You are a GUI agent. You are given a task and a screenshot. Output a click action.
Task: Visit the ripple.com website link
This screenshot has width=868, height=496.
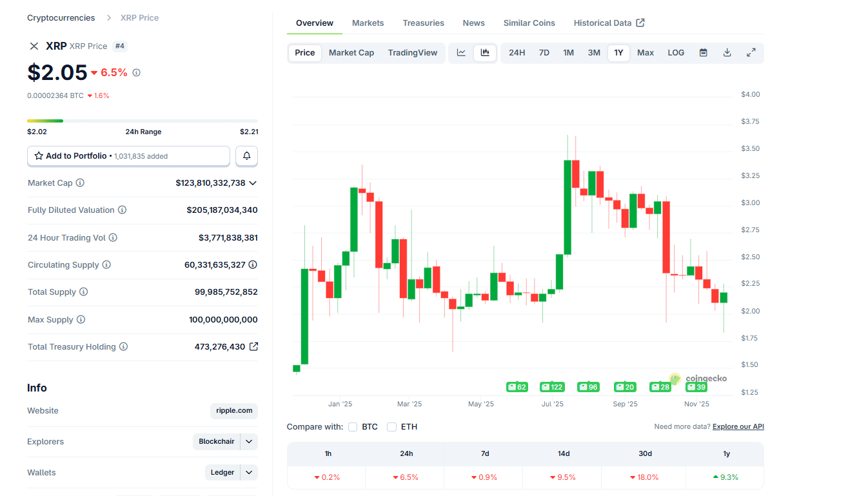tap(233, 411)
